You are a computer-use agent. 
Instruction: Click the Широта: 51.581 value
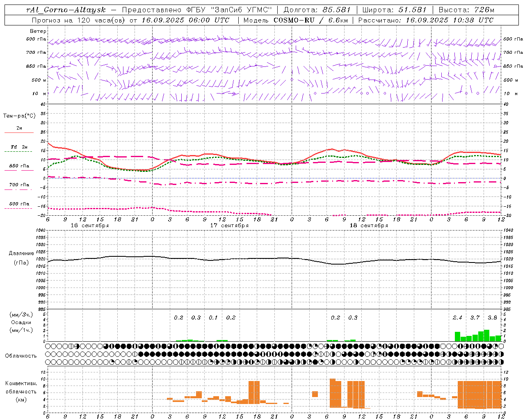coord(395,10)
